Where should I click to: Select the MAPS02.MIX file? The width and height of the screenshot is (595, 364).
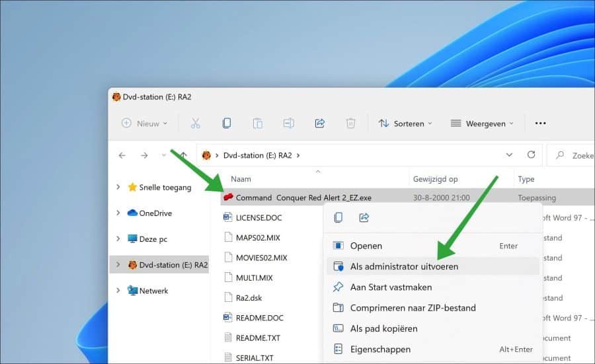[258, 238]
